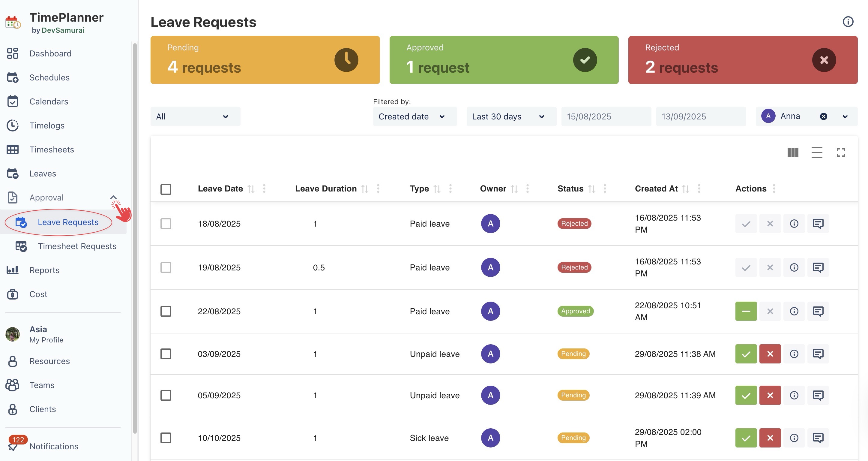This screenshot has height=461, width=868.
Task: Open the All status filter dropdown
Action: (195, 116)
